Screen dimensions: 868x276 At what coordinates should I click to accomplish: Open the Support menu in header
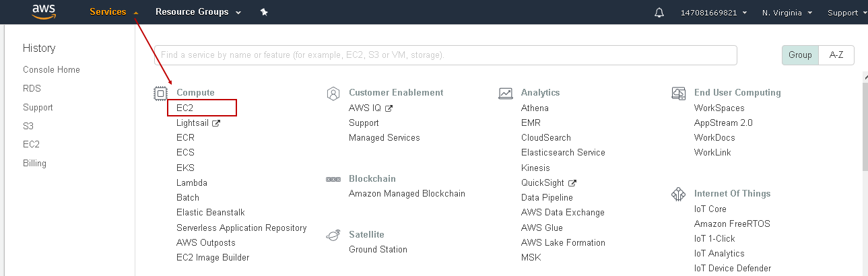click(x=845, y=13)
